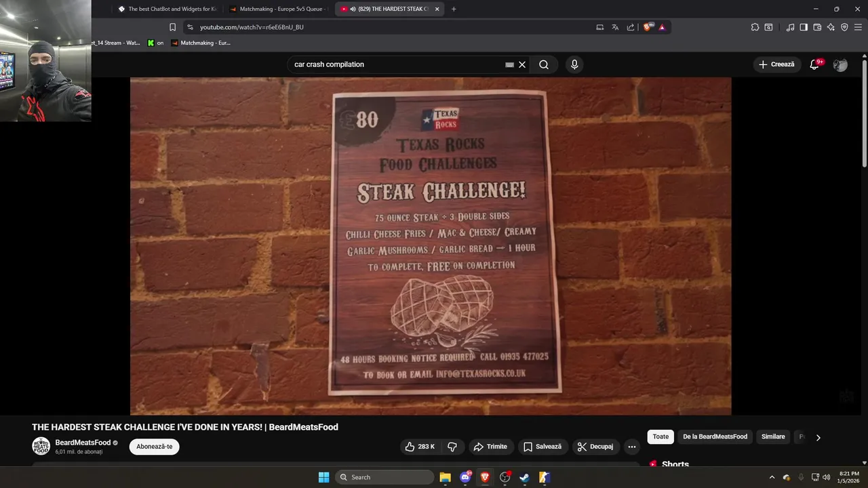Open the BeardMeatsFood channel name link
This screenshot has width=868, height=488.
coord(83,443)
